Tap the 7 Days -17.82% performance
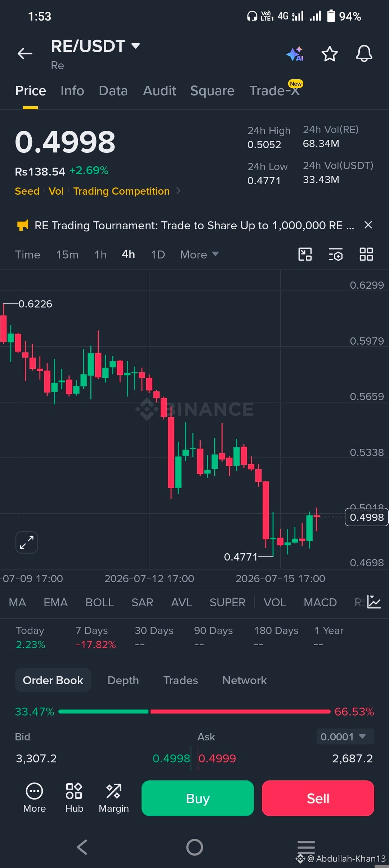This screenshot has width=389, height=868. [x=95, y=637]
